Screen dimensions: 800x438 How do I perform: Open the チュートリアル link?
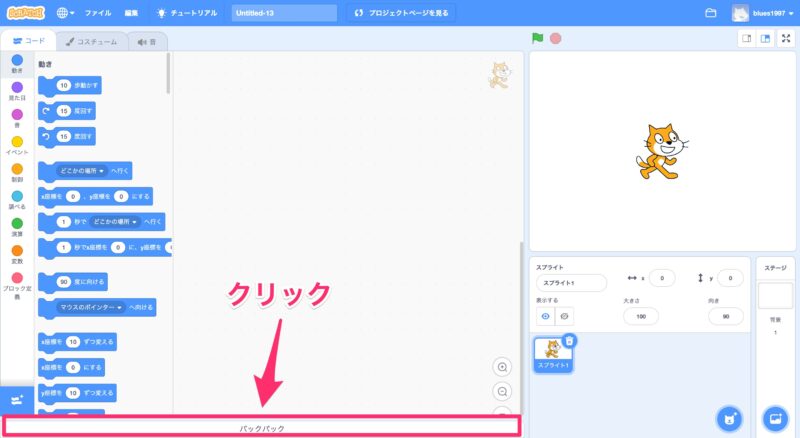pos(189,14)
